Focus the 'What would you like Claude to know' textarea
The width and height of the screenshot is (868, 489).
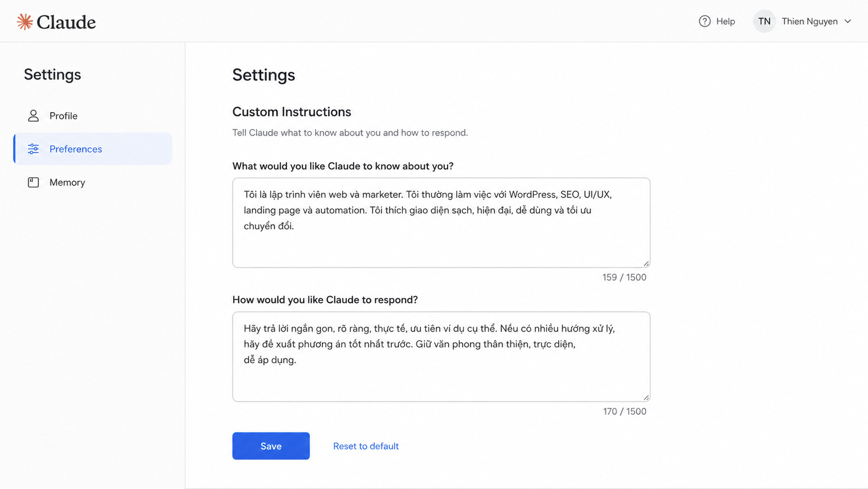tap(441, 223)
